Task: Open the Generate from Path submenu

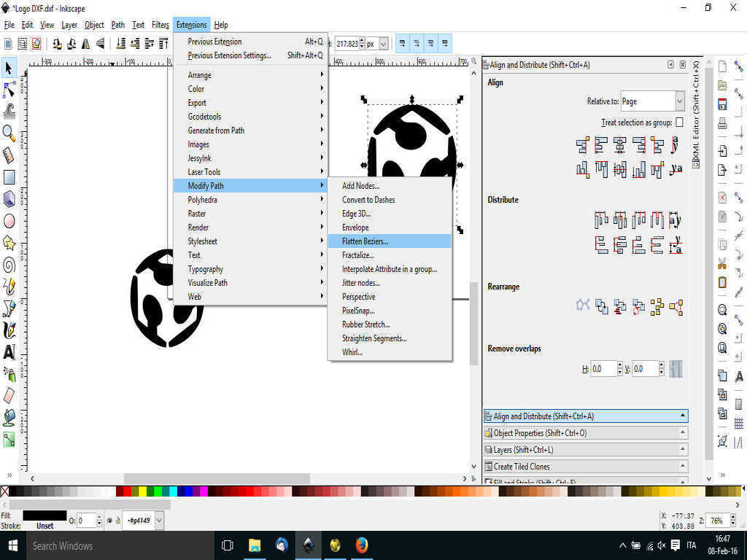Action: (251, 131)
